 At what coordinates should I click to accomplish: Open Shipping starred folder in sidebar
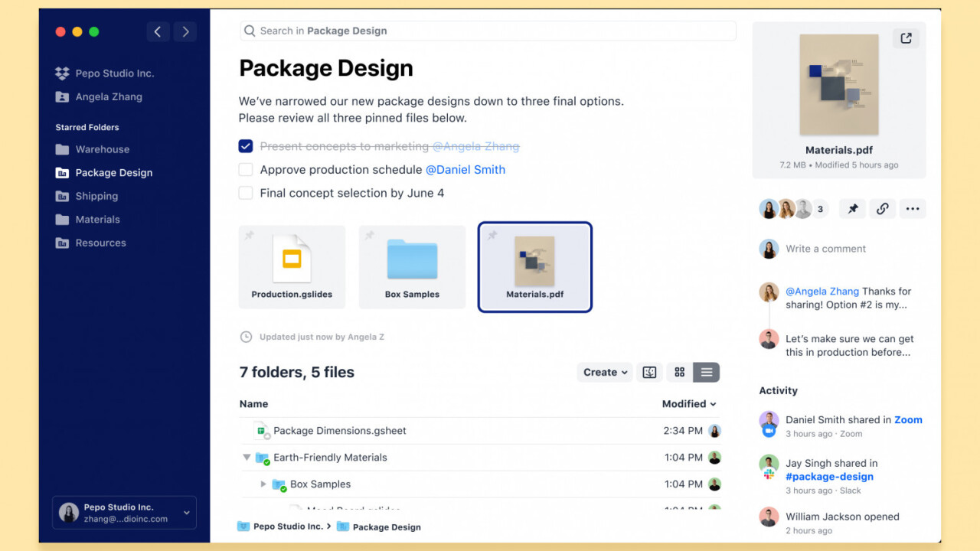(96, 196)
